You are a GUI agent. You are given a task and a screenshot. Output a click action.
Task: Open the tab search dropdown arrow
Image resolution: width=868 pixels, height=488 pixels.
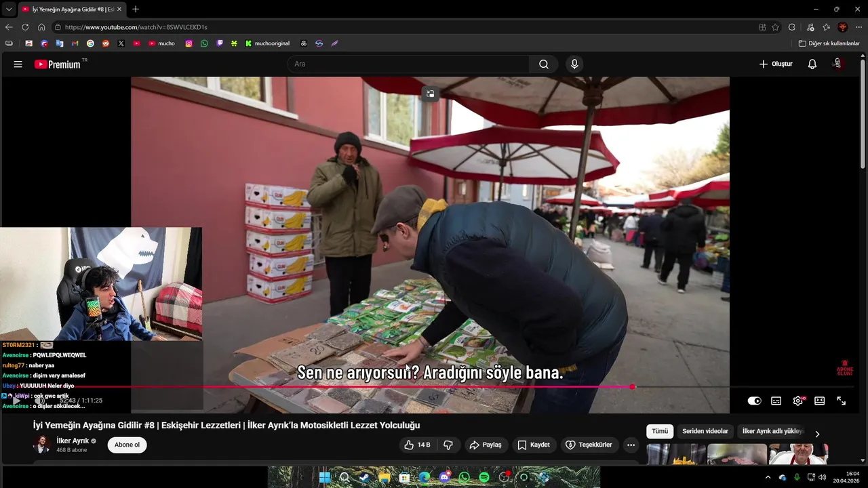click(8, 9)
